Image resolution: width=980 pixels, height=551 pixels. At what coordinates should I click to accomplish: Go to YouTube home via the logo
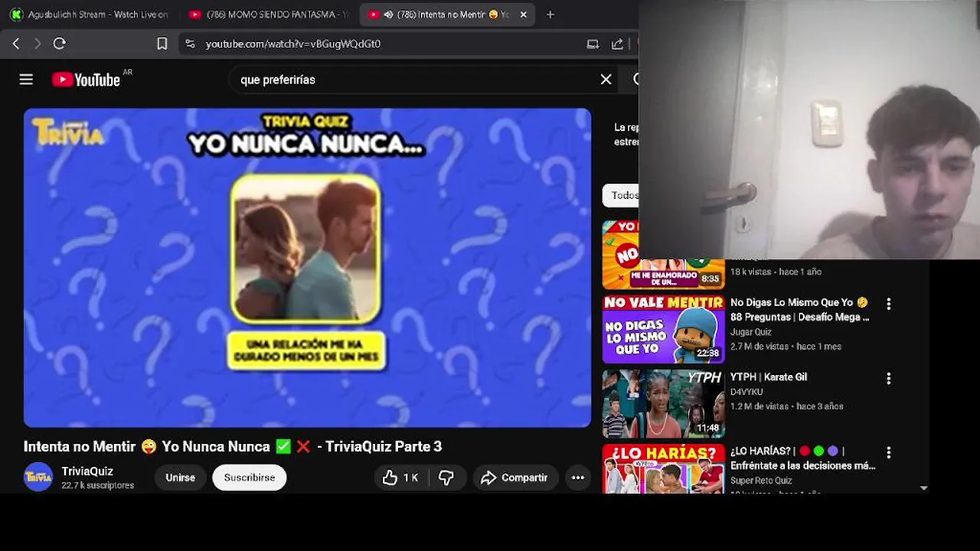87,80
